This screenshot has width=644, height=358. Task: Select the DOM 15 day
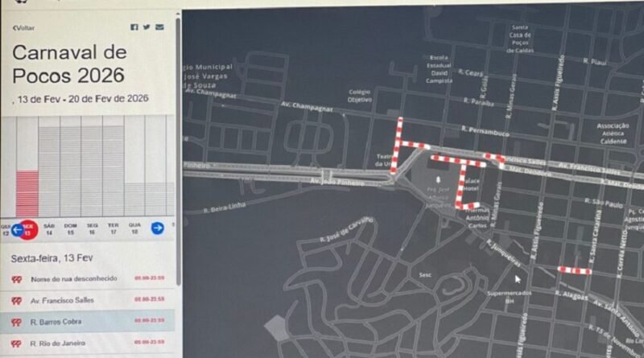(71, 229)
